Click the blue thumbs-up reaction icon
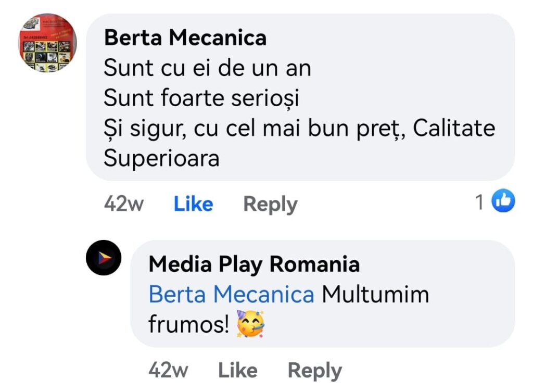Screen dimensions: 533x392 coord(503,201)
